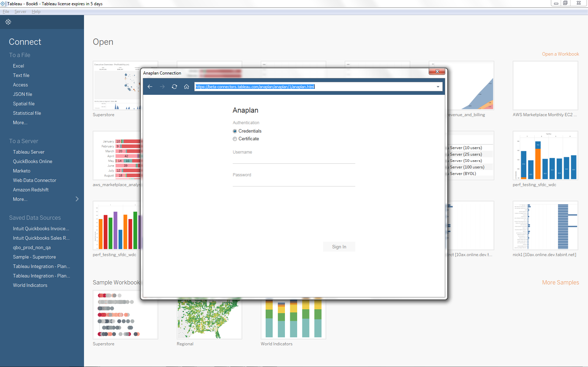This screenshot has width=588, height=367.
Task: Refresh the Anaplan connection page
Action: tap(174, 87)
